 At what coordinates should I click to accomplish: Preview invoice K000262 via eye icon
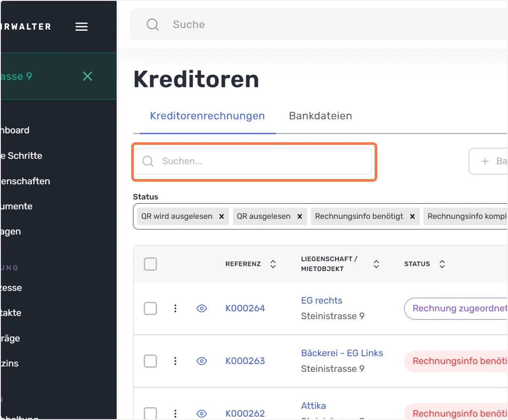(x=202, y=414)
